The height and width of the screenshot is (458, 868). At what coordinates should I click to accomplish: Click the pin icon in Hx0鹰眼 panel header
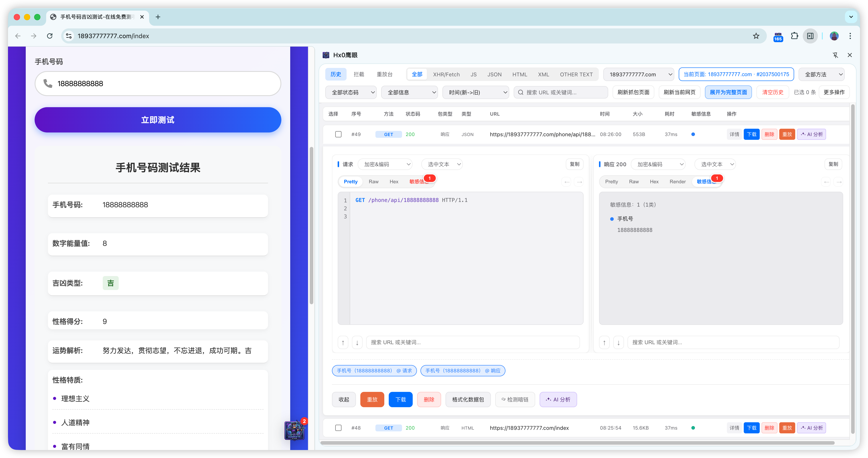835,55
